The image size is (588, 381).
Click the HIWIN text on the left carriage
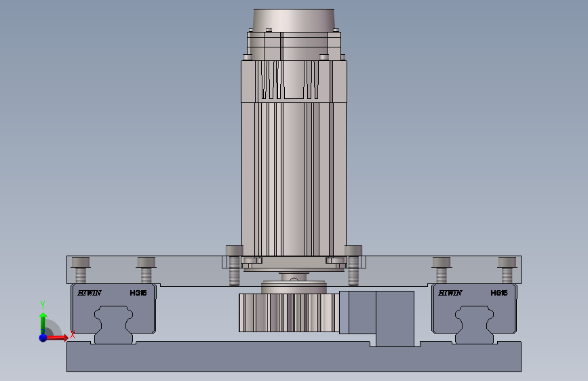(90, 293)
